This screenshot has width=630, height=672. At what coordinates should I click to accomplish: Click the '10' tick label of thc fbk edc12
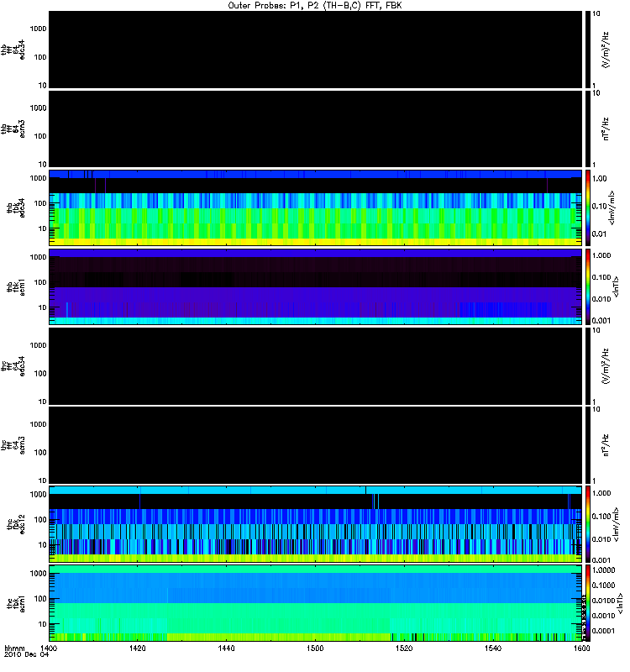pos(43,545)
